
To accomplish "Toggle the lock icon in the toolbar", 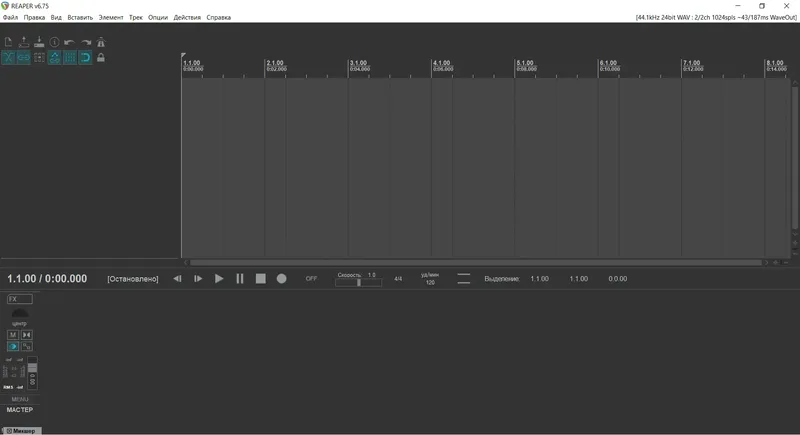I will click(x=101, y=58).
